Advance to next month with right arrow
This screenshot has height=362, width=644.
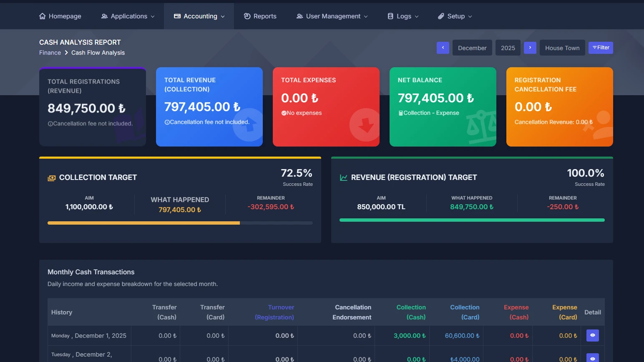click(530, 48)
